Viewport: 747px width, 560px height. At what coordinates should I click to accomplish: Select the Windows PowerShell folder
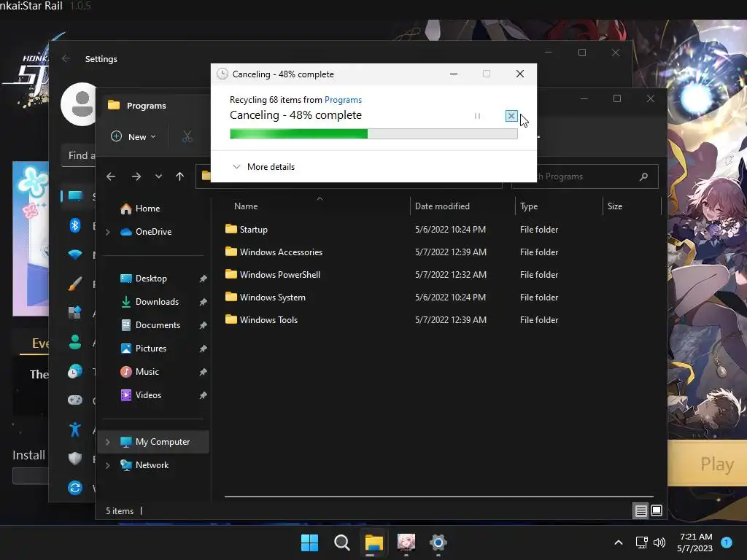point(279,275)
